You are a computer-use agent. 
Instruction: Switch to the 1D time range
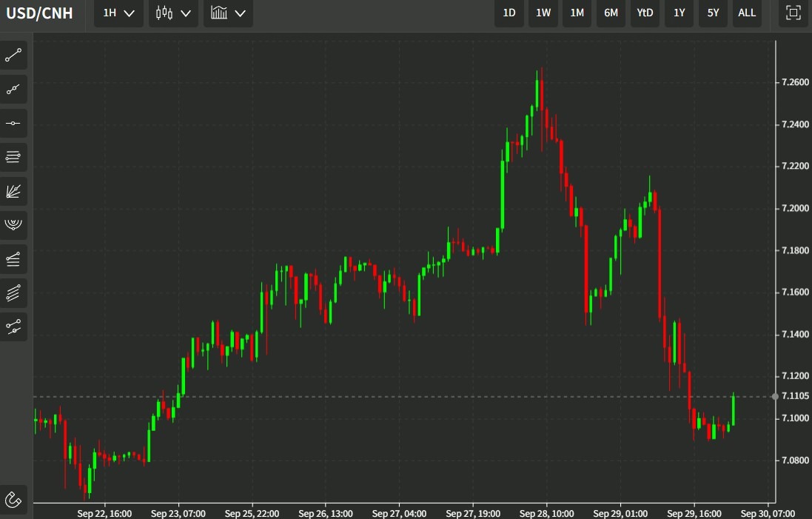coord(509,13)
